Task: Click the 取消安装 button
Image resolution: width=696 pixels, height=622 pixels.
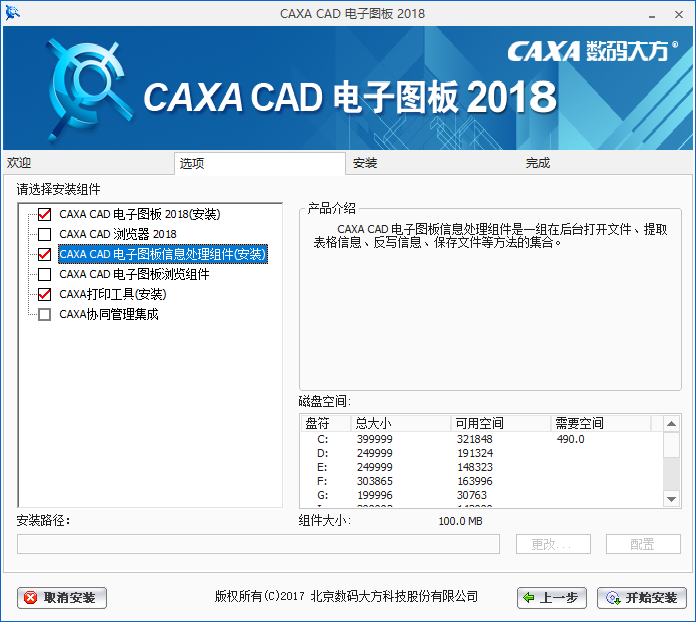Action: [x=62, y=598]
